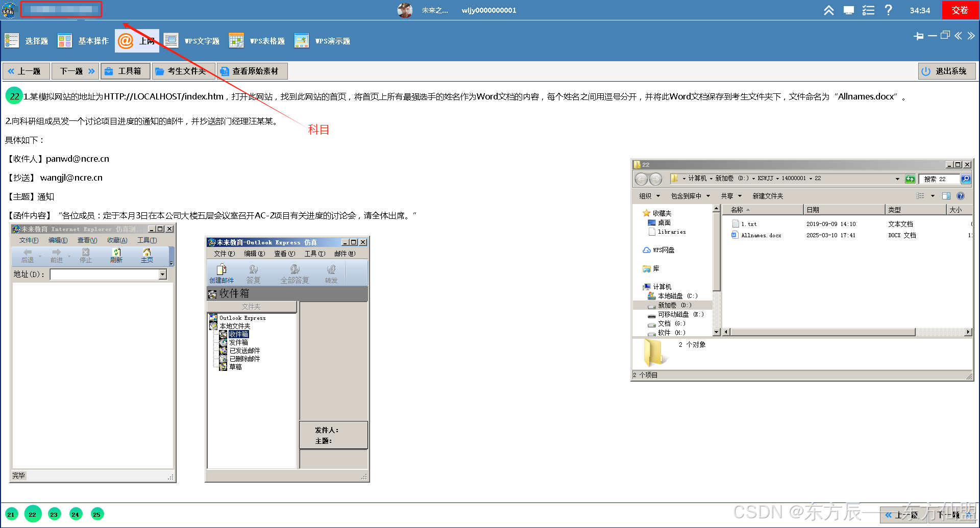
Task: Click 停止 stop icon in IE simulator
Action: click(x=86, y=256)
